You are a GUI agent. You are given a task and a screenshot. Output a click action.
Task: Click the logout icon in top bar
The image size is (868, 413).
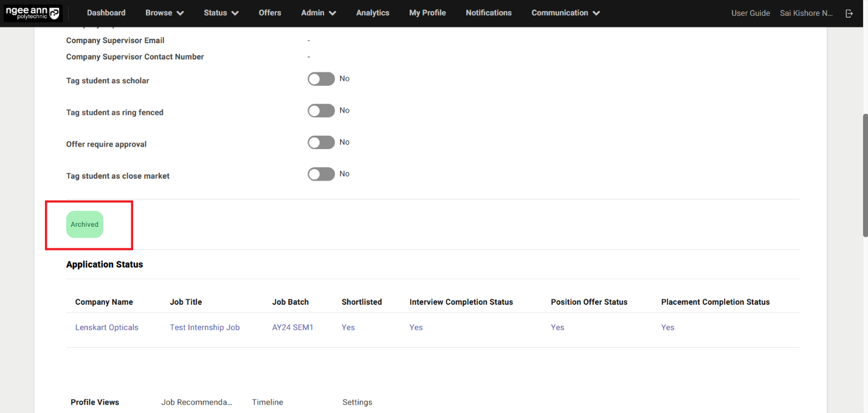pyautogui.click(x=849, y=13)
